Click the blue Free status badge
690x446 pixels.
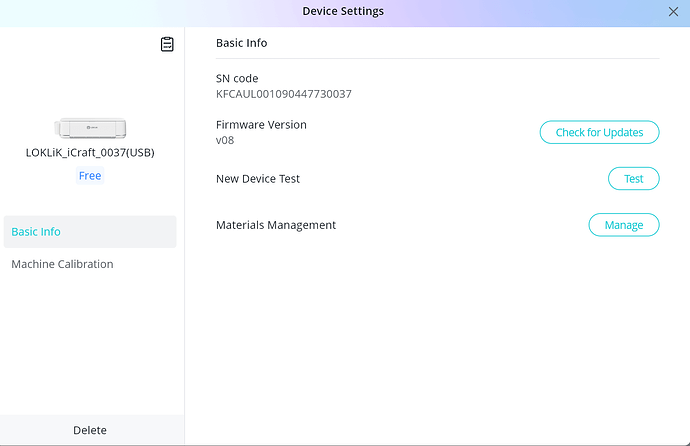[90, 176]
